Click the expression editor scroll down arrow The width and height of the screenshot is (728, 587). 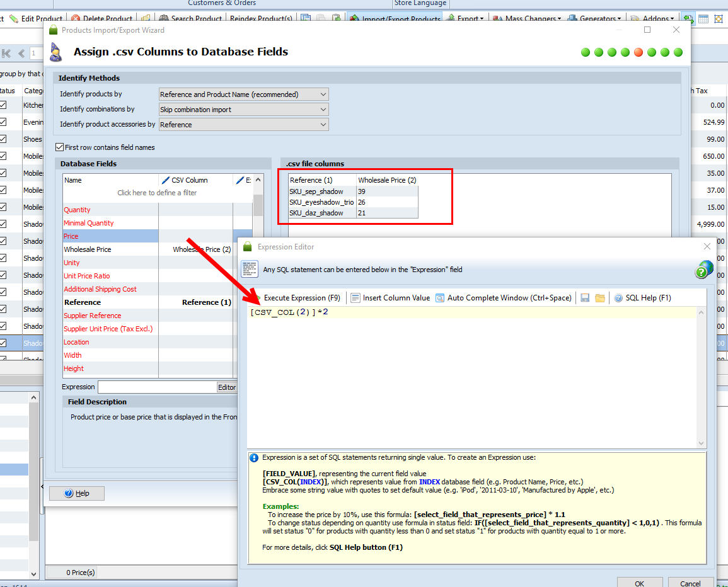click(x=701, y=443)
